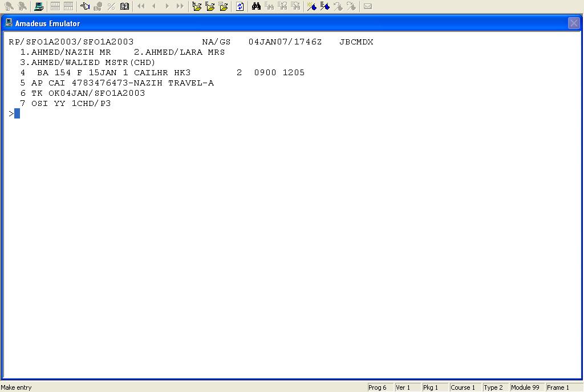The image size is (584, 392).
Task: Click the blue refresh document icon
Action: click(x=240, y=6)
